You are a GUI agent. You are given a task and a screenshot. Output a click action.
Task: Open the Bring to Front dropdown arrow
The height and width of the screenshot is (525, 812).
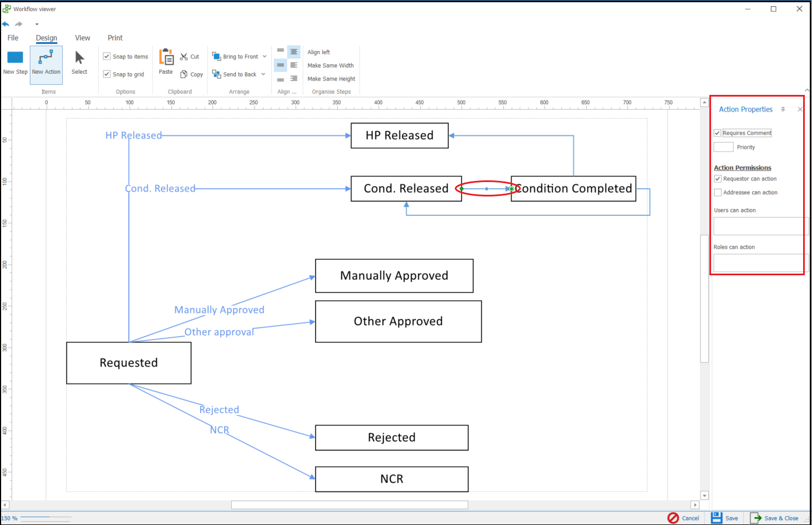(x=265, y=57)
